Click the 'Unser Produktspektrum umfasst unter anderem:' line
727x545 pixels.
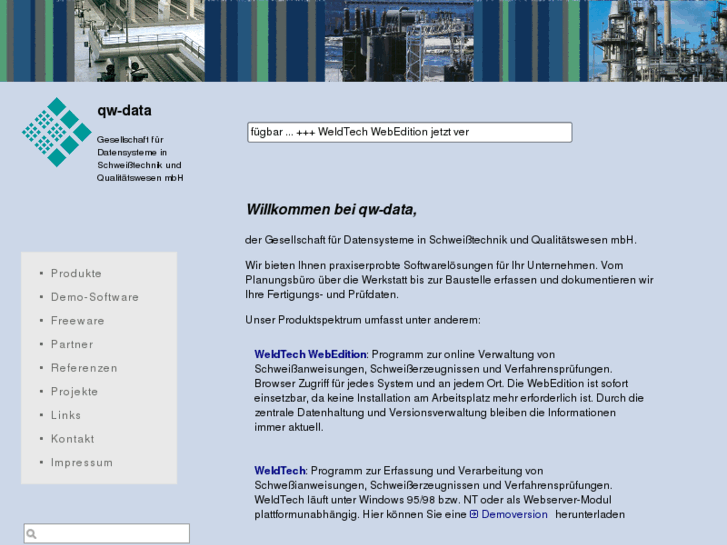(363, 320)
